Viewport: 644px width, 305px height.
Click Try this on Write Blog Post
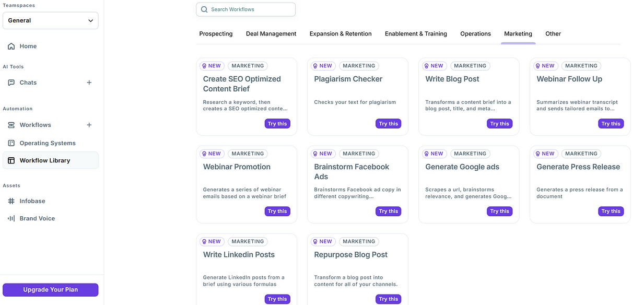click(499, 124)
